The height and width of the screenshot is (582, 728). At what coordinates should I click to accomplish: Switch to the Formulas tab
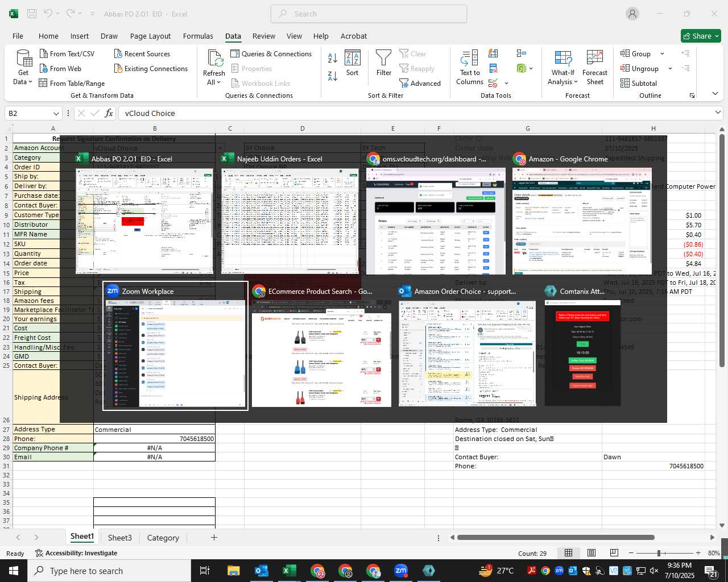pyautogui.click(x=198, y=36)
